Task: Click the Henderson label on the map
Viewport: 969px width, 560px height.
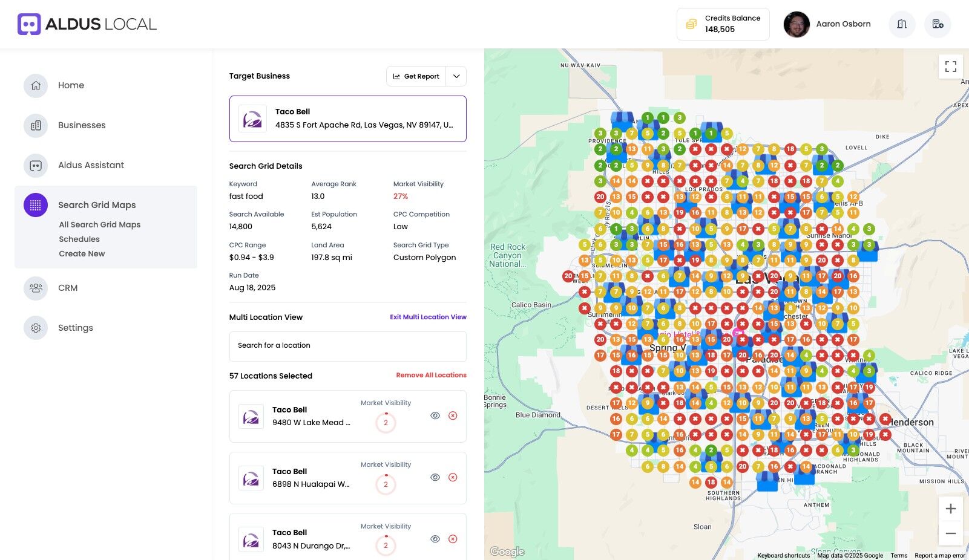Action: pyautogui.click(x=912, y=422)
